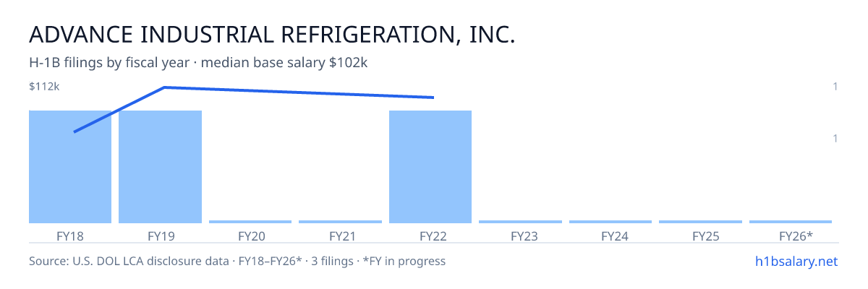Viewport: 868px width, 289px height.
Task: Click the FY18 axis label
Action: click(70, 236)
